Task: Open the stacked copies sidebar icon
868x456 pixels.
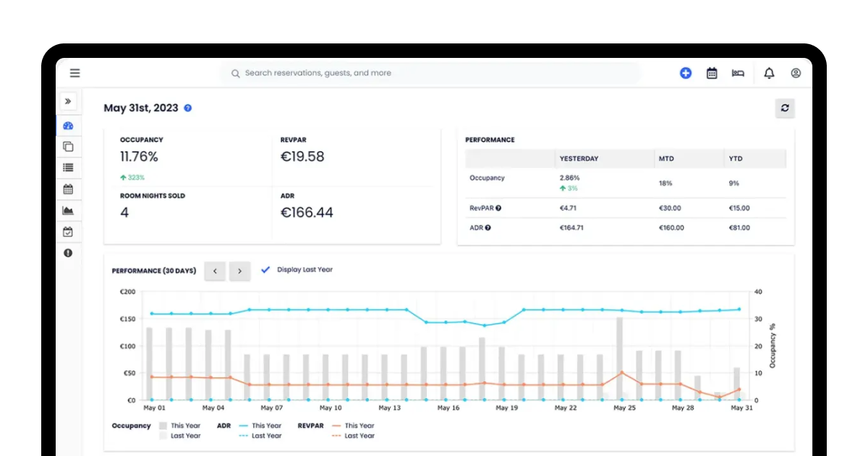Action: tap(68, 146)
